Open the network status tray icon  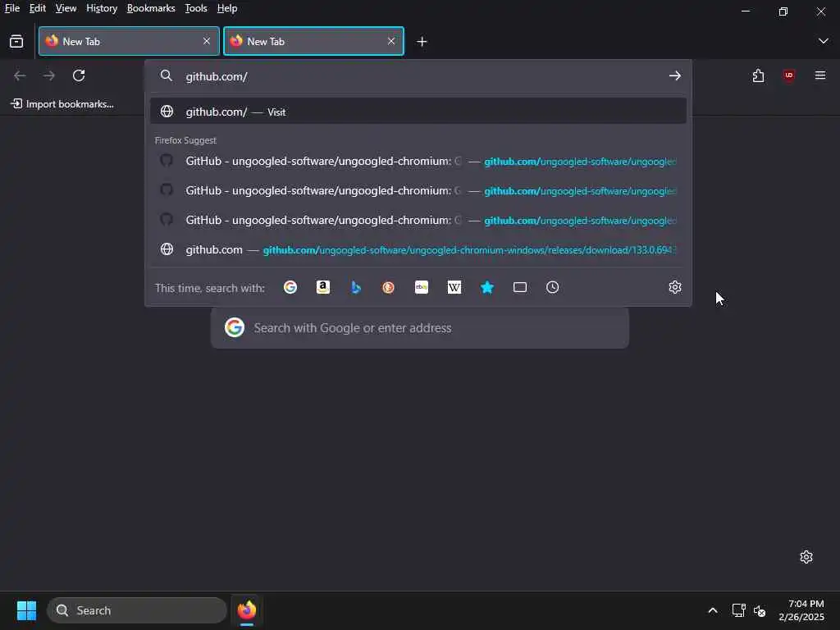[739, 610]
